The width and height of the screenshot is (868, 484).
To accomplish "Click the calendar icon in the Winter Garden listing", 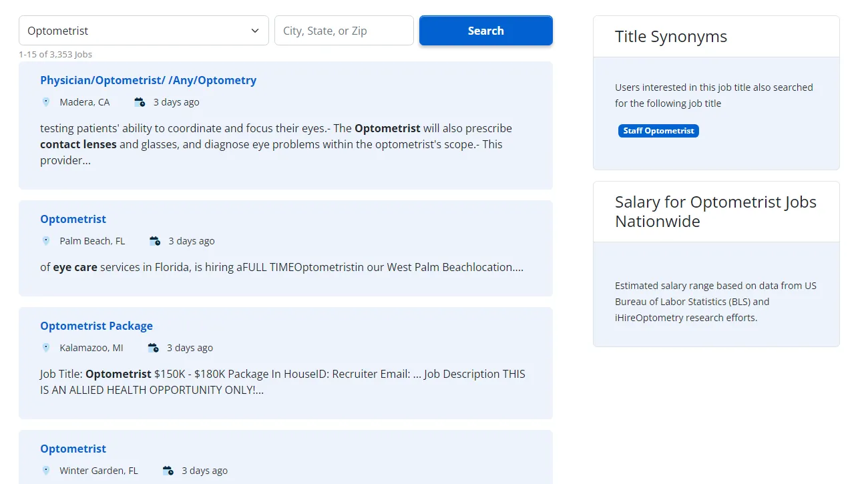I will (168, 471).
